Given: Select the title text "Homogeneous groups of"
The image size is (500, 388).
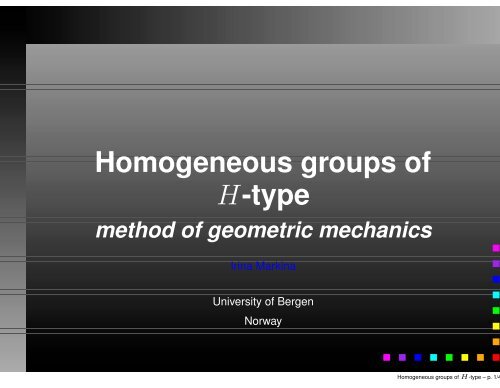Looking at the screenshot, I should click(x=263, y=163).
